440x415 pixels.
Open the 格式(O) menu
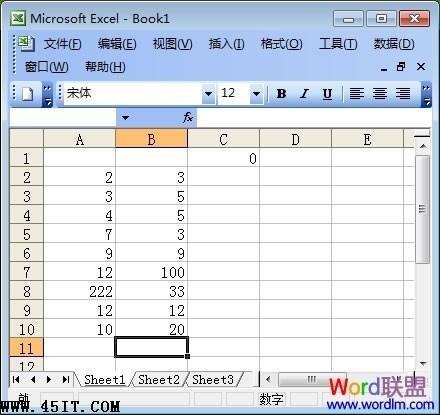coord(281,44)
